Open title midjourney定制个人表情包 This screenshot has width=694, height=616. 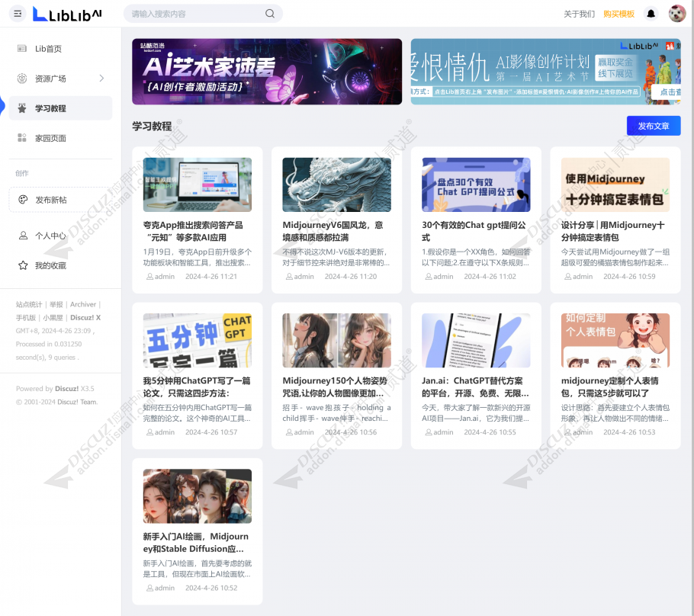coord(610,387)
